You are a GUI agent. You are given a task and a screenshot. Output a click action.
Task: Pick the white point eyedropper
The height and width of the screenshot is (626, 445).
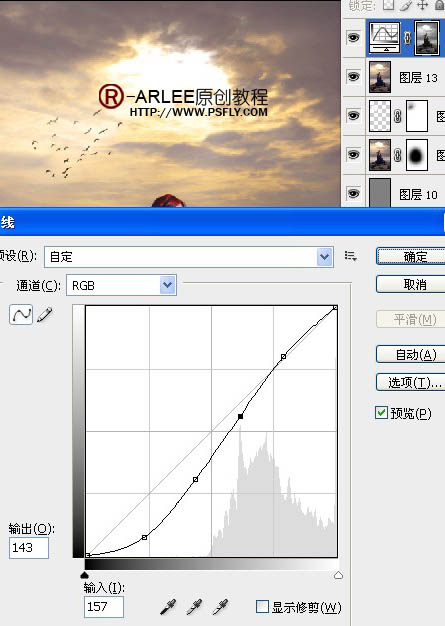coord(220,606)
